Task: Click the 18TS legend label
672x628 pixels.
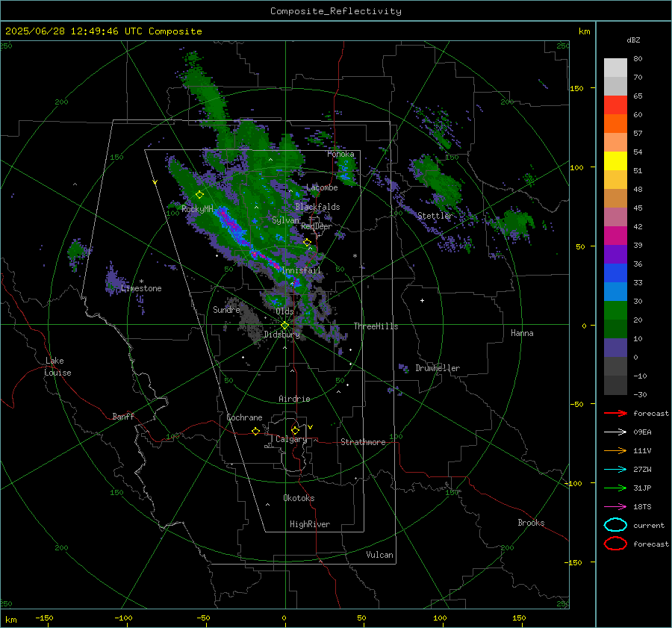Action: pos(642,507)
